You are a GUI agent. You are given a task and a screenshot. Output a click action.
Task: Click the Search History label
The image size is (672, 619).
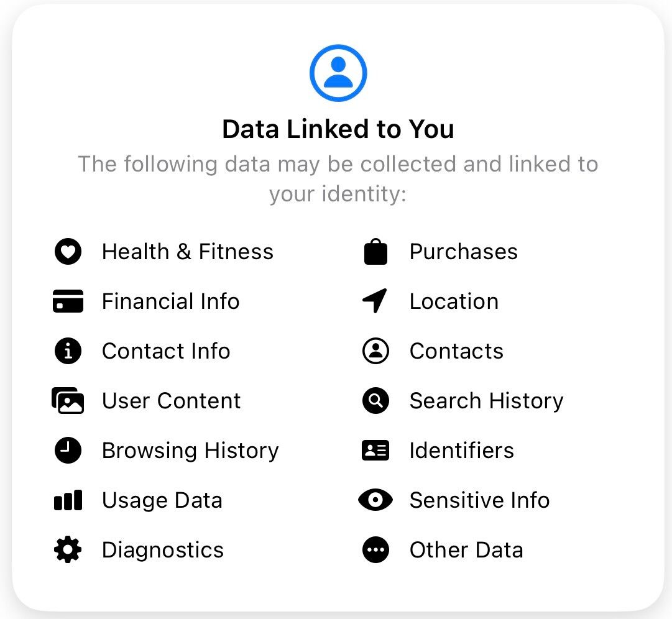click(x=486, y=401)
